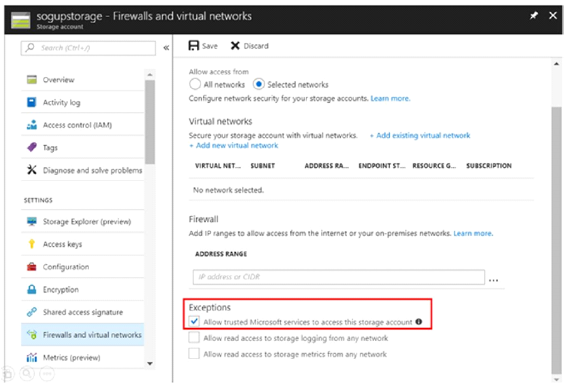This screenshot has height=392, width=568.
Task: Click the SUBSCRIPTION column header
Action: (489, 166)
